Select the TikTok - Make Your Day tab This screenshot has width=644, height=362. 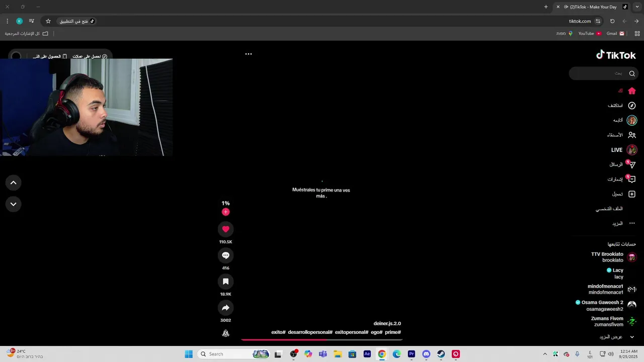coord(593,7)
